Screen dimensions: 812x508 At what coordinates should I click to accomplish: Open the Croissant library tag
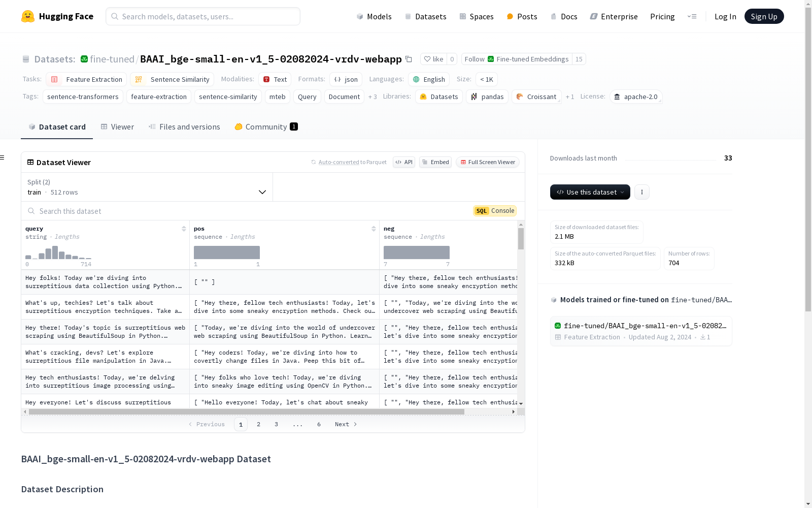coord(536,97)
